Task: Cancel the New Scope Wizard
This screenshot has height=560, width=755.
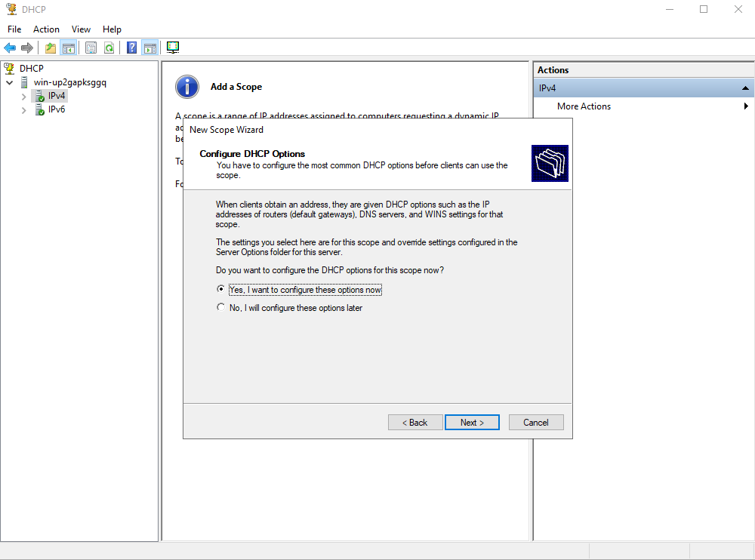Action: click(536, 423)
